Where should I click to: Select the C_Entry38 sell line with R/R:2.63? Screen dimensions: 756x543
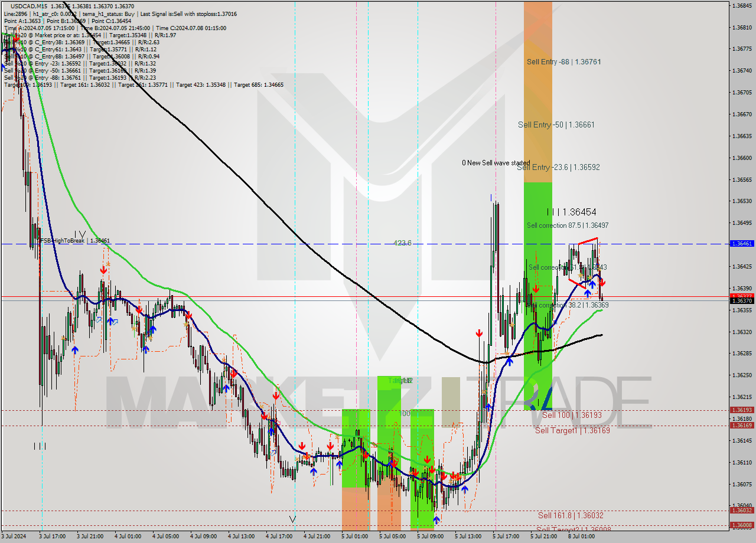pyautogui.click(x=82, y=42)
